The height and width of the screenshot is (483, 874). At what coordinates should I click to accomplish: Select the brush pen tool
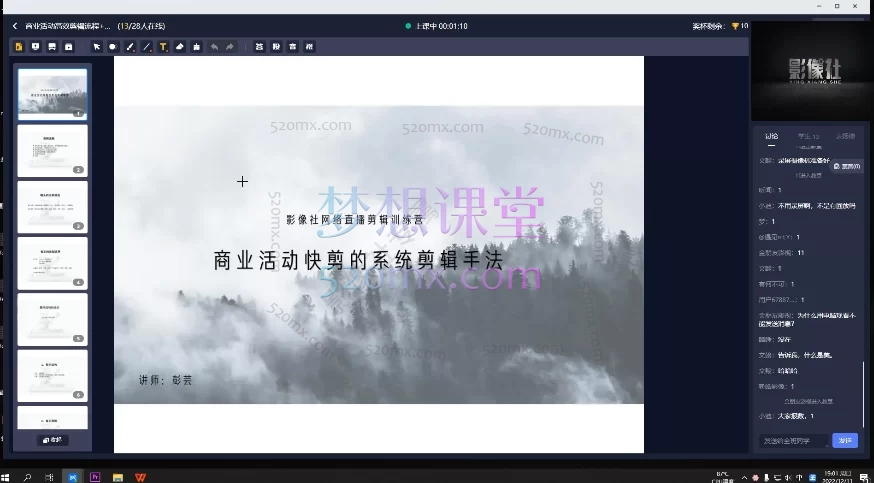click(x=130, y=47)
